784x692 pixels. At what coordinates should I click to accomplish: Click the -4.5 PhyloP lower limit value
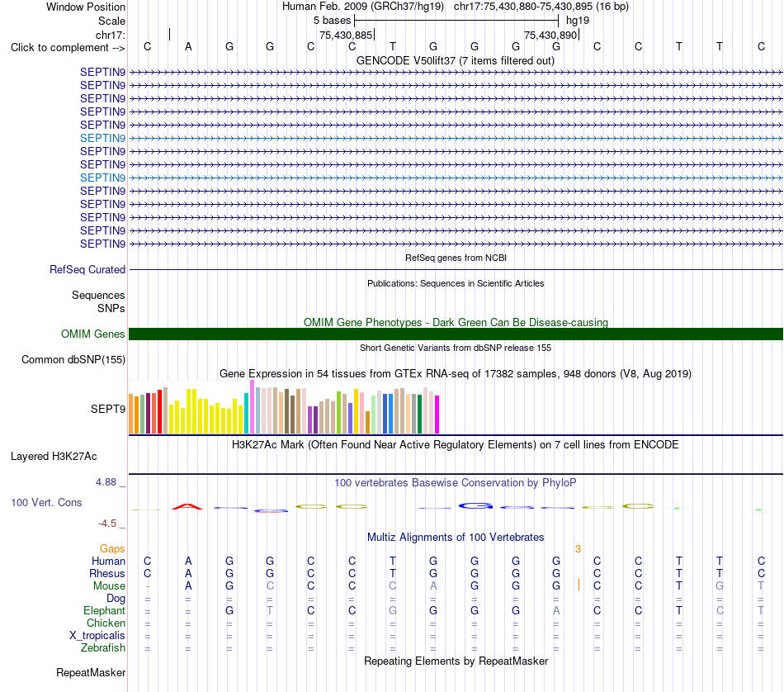click(107, 524)
